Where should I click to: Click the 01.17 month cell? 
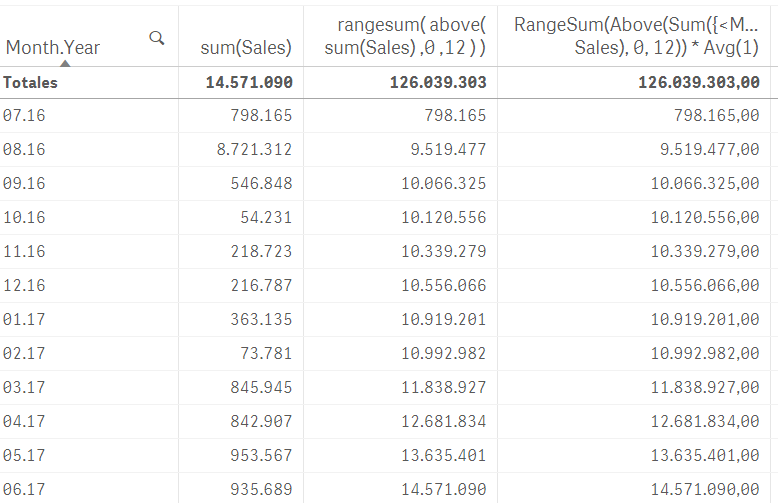(x=24, y=320)
